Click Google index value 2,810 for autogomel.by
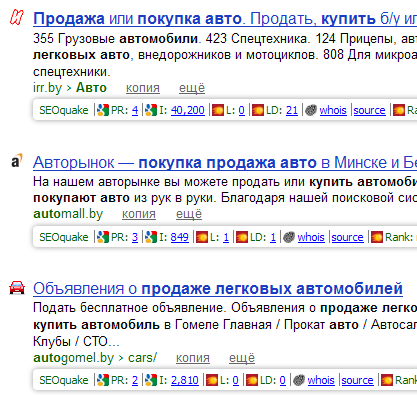The image size is (417, 395). (185, 380)
